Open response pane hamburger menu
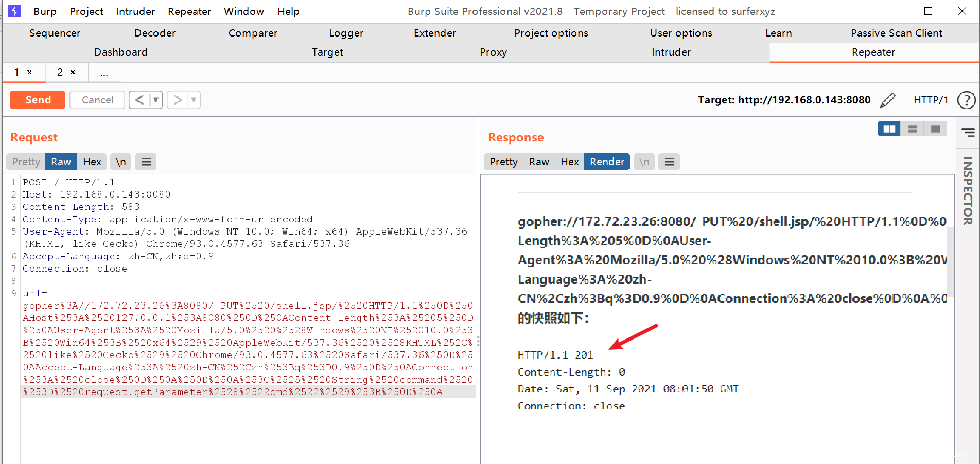The width and height of the screenshot is (980, 464). tap(670, 162)
